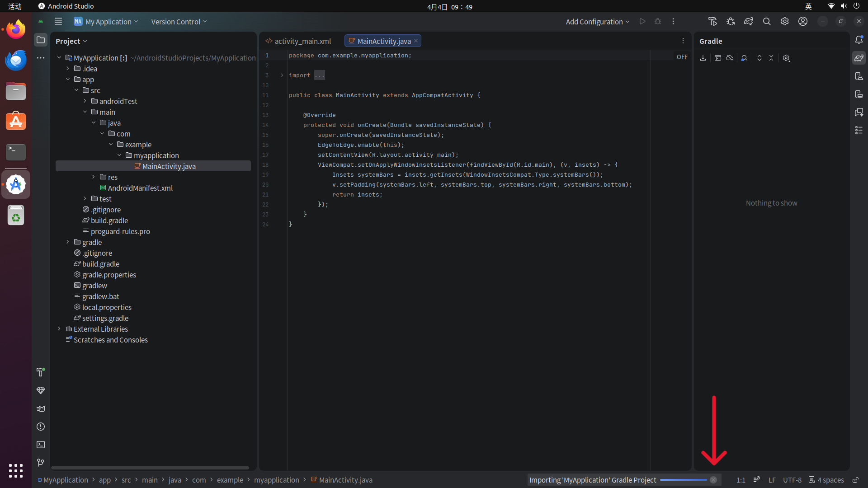Toggle Gradle offline mode button
This screenshot has height=488, width=868.
[x=730, y=58]
